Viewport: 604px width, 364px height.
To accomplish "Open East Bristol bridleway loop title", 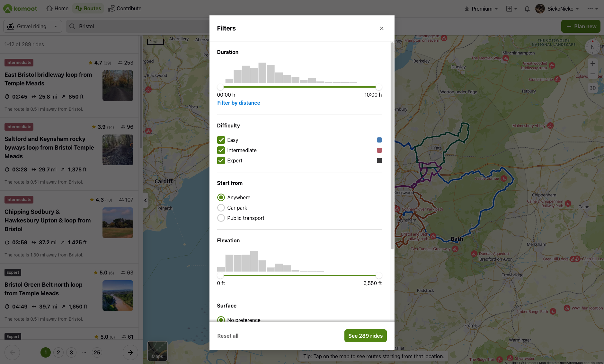I will 48,79.
